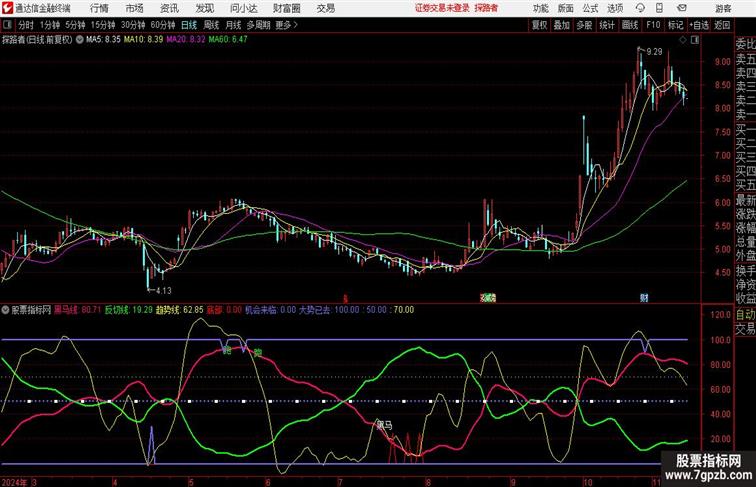Click the 统计 statistics button

(x=607, y=25)
